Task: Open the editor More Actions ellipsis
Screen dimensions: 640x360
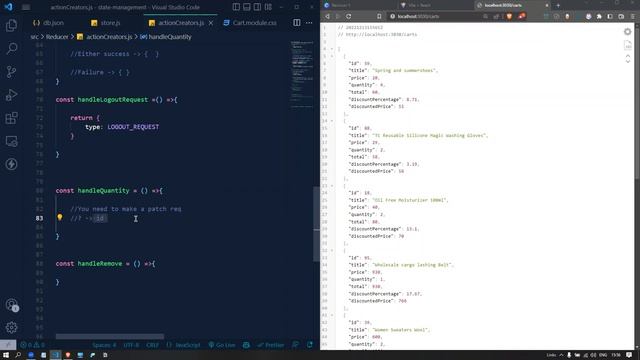Action: (x=309, y=23)
